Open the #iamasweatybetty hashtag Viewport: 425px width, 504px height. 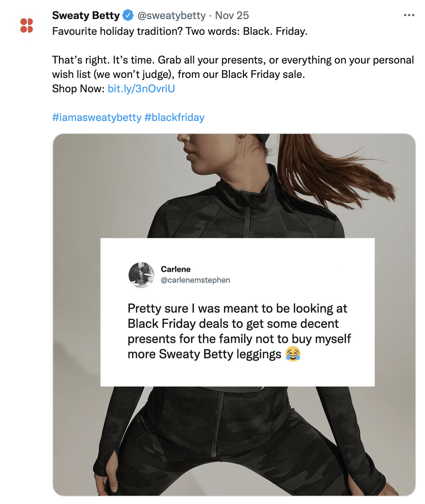(97, 117)
